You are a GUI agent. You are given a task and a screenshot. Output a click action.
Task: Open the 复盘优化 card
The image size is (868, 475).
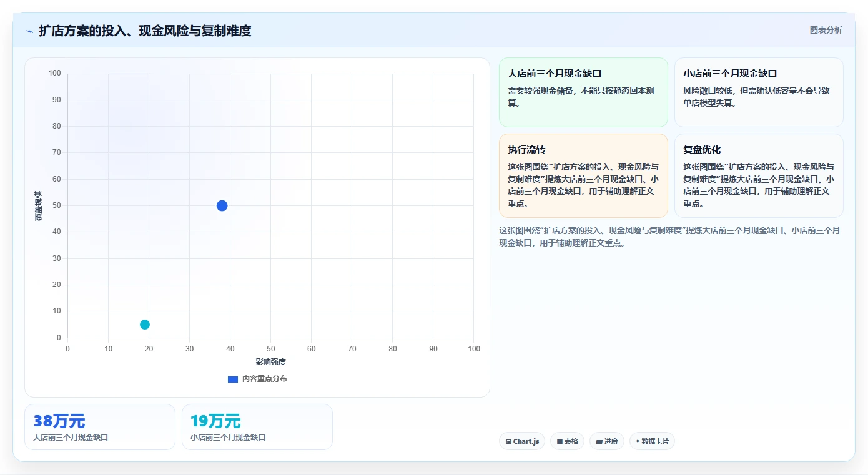(x=759, y=175)
